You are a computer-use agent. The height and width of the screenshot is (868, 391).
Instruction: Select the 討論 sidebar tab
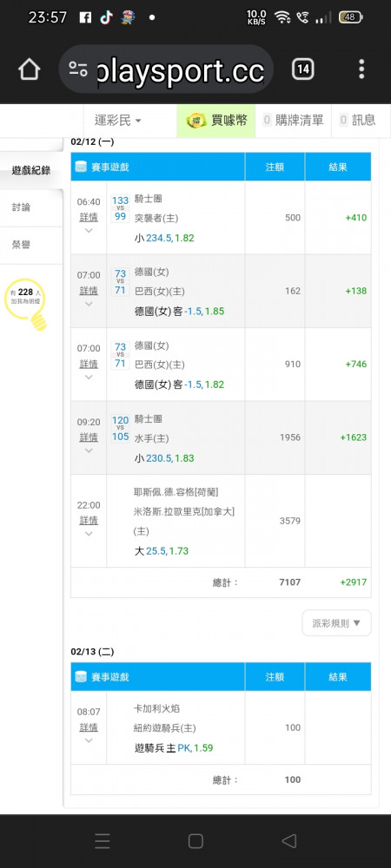click(x=22, y=207)
